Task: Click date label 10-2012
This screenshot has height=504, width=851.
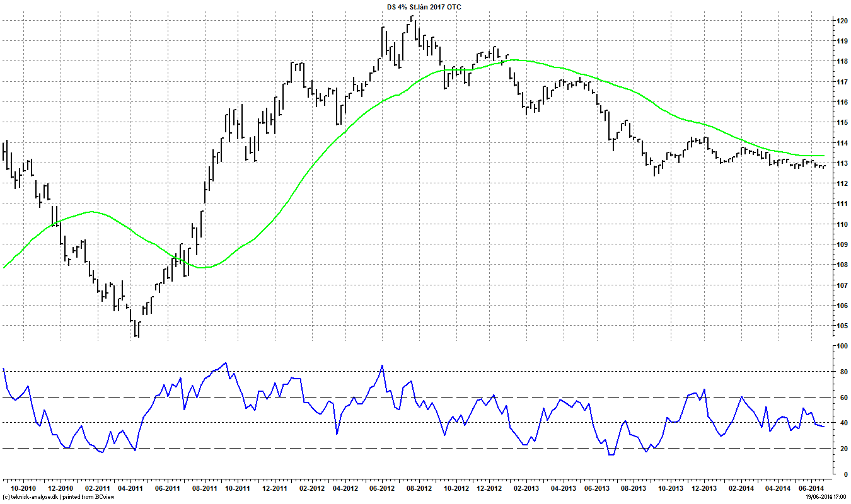Action: tap(457, 488)
